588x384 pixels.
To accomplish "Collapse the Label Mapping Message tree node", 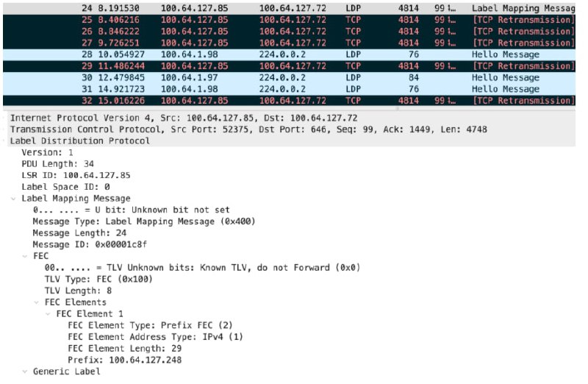I will [x=13, y=199].
